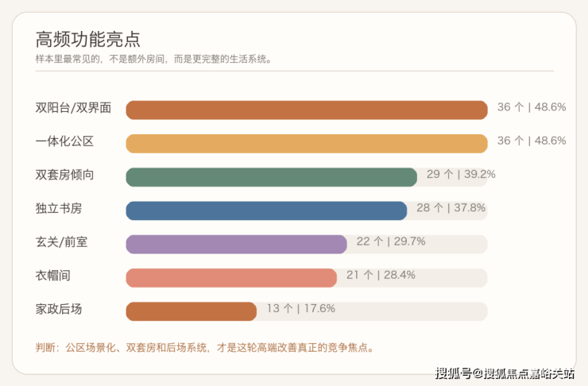588x386 pixels.
Task: Select the 玄关/前室 row label
Action: 61,242
